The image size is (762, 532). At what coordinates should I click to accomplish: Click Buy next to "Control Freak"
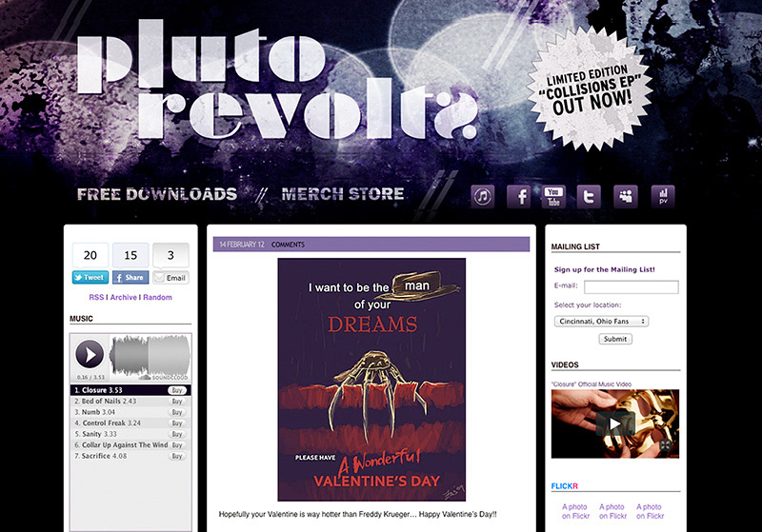point(176,423)
